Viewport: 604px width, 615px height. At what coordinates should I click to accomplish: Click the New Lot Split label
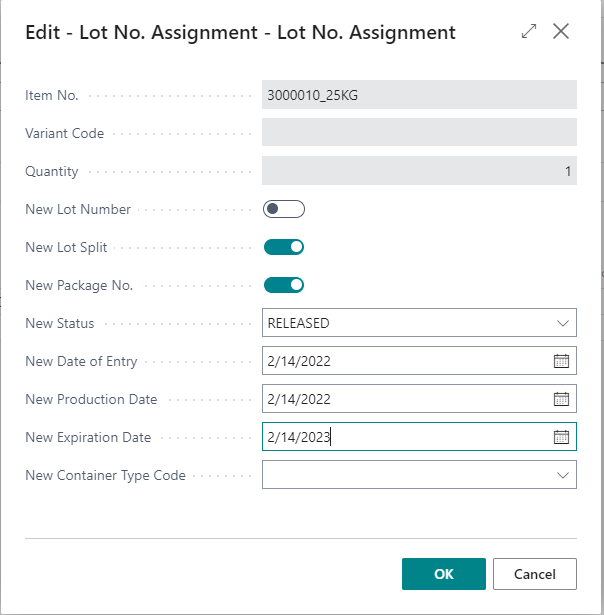[66, 247]
